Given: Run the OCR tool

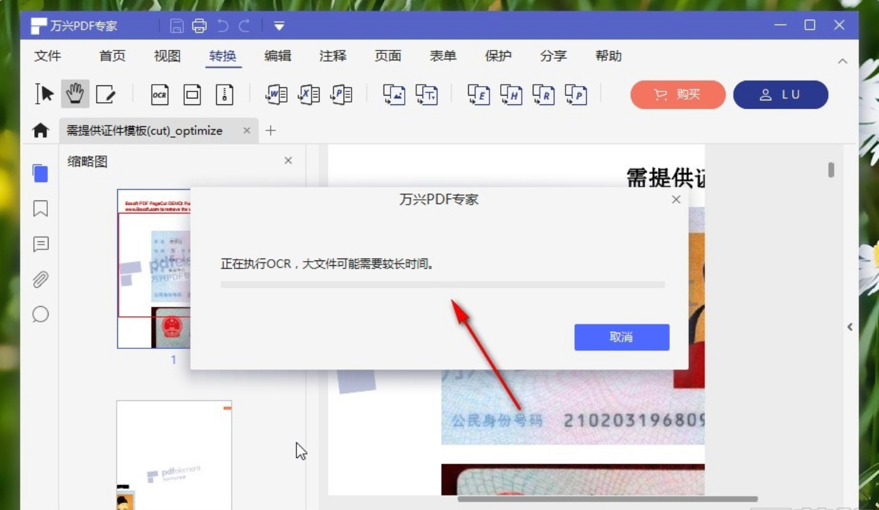Looking at the screenshot, I should tap(160, 95).
